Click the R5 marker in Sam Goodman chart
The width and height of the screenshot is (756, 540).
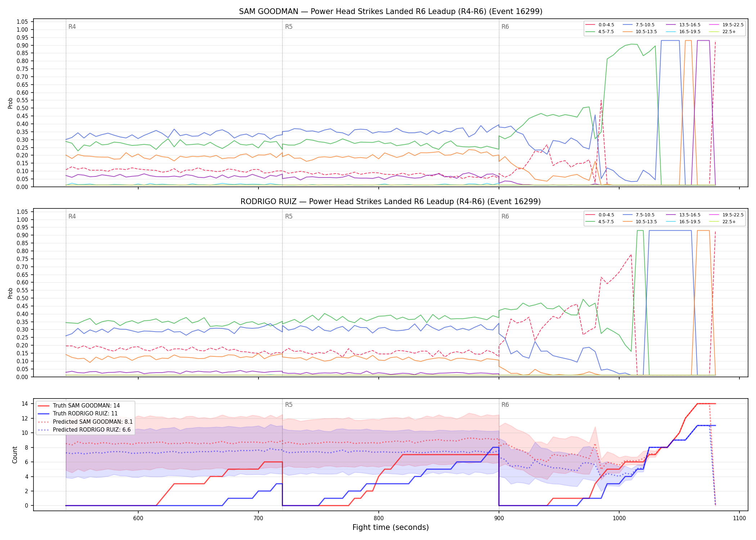pos(289,27)
